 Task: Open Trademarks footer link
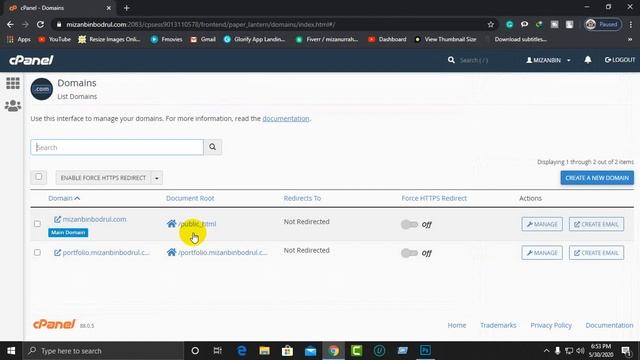click(x=498, y=325)
